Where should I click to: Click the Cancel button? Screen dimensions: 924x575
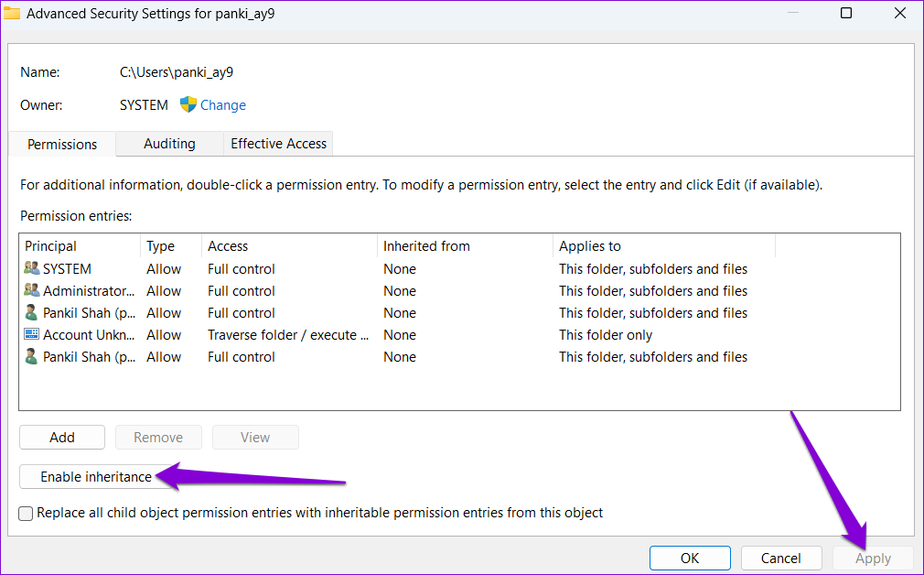780,558
